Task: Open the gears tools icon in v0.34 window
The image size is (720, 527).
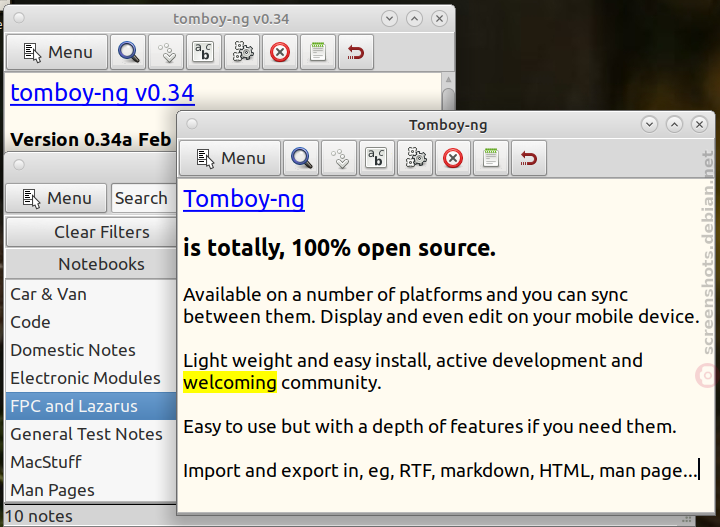Action: coord(242,52)
